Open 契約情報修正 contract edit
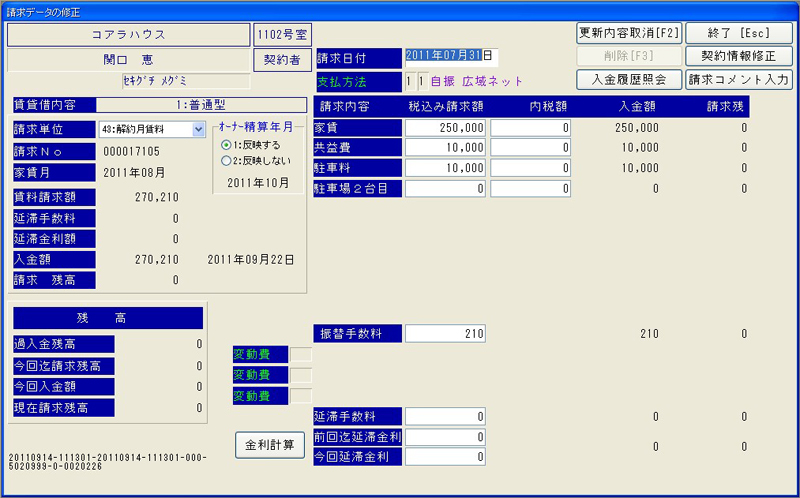 (739, 56)
